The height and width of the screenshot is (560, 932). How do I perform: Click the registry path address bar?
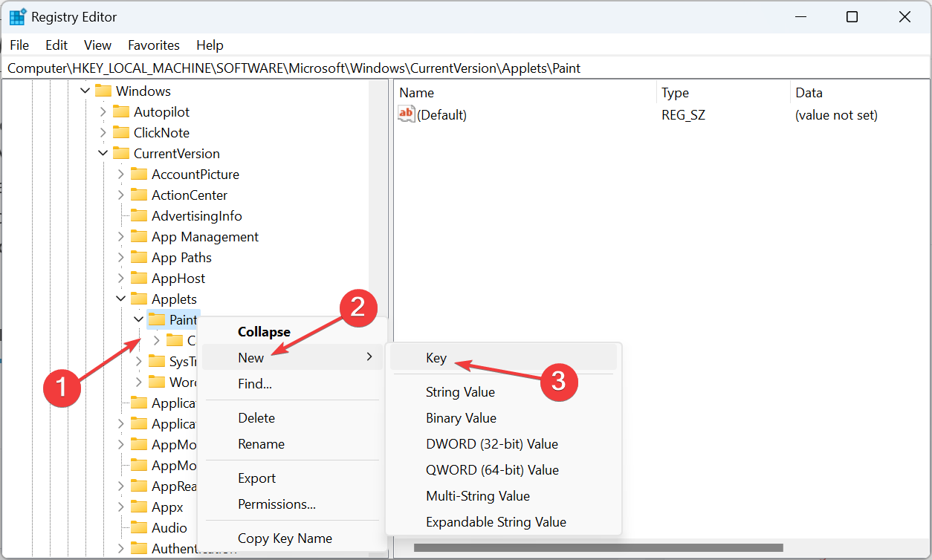click(297, 68)
